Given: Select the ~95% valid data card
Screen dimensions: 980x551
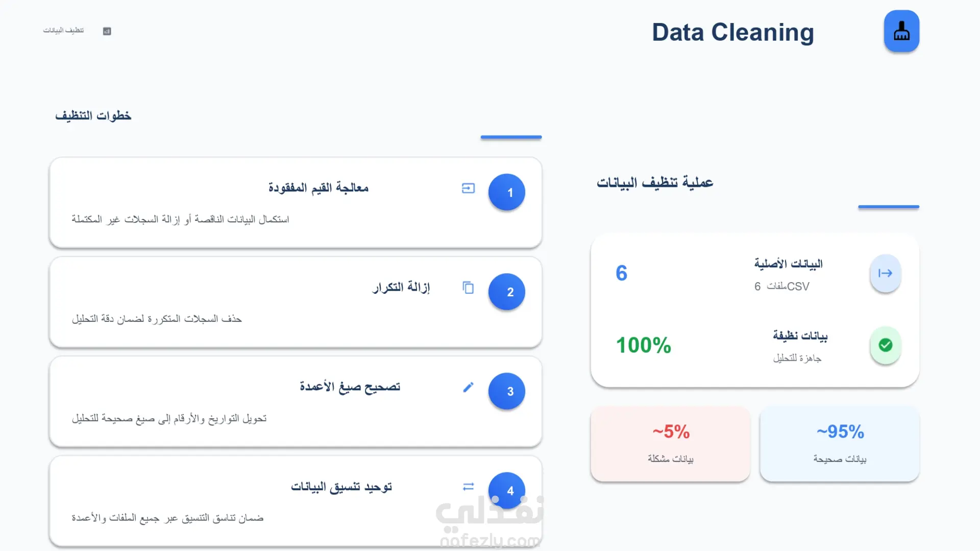Looking at the screenshot, I should tap(840, 444).
